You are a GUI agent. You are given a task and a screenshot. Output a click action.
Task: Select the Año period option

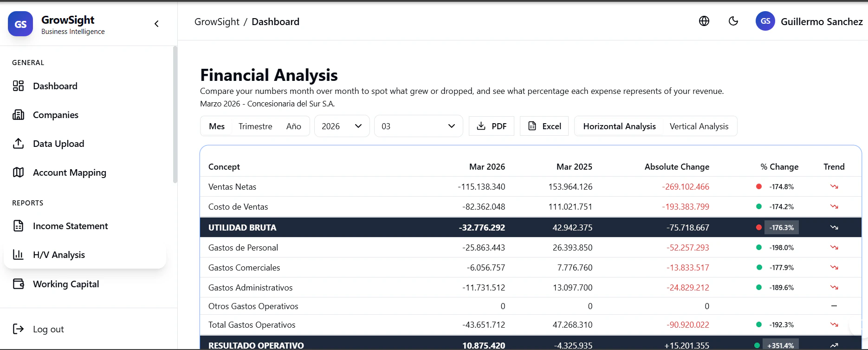(x=293, y=126)
